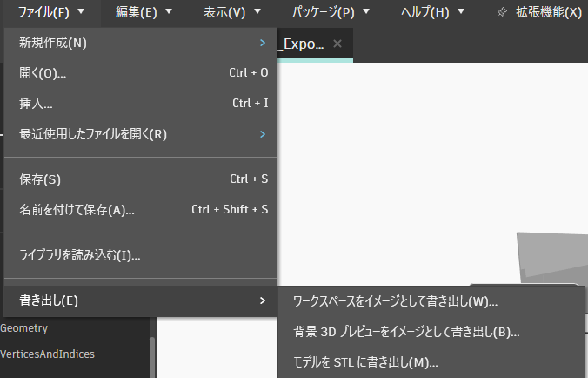588x378 pixels.
Task: Click dropdown arrow next to ヘルプ(H)
Action: pos(461,11)
